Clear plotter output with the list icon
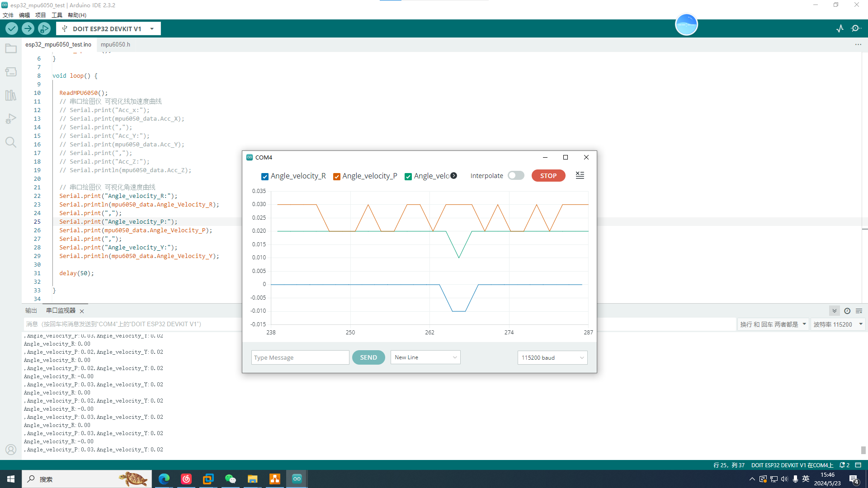 coord(580,175)
